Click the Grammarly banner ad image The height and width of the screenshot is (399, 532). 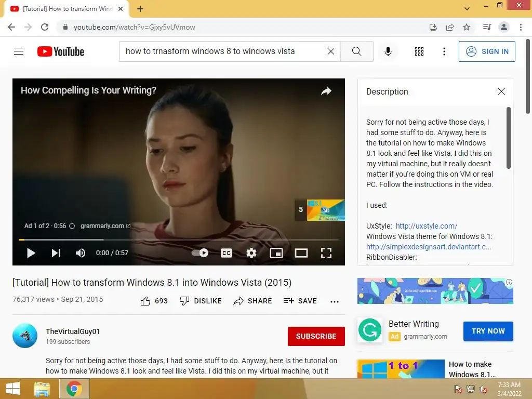pos(435,291)
